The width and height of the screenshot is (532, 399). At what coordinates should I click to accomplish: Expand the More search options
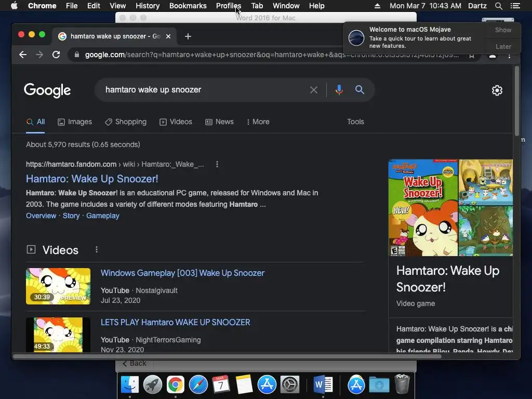(258, 122)
